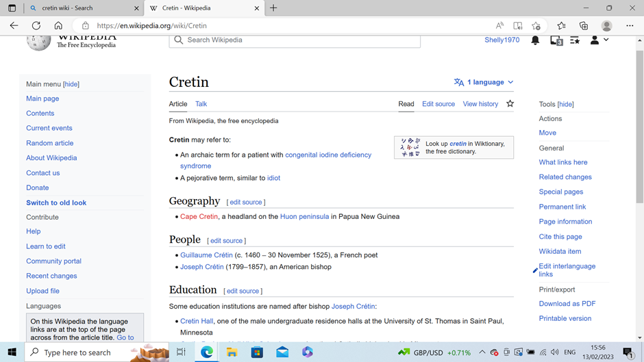This screenshot has width=644, height=362.
Task: Open Edge Collections icon
Action: click(584, 26)
